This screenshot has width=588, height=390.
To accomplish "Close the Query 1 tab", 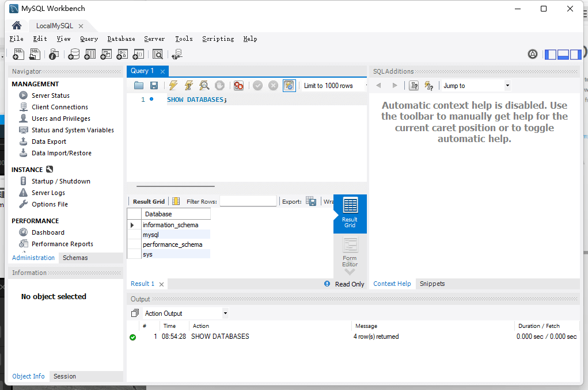I will point(162,71).
